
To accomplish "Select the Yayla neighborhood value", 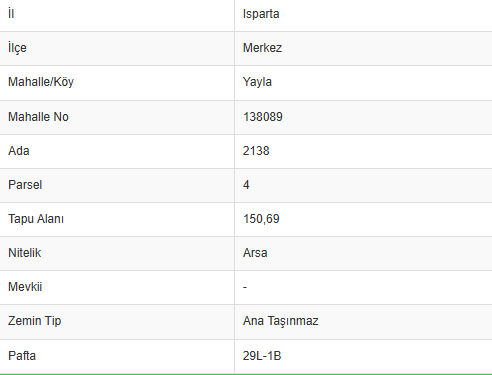I will 257,82.
